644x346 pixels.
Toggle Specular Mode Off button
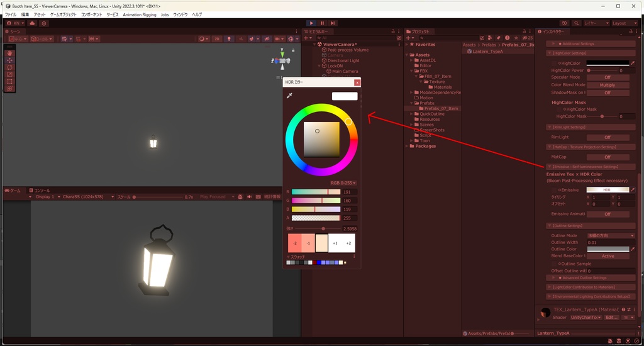608,77
